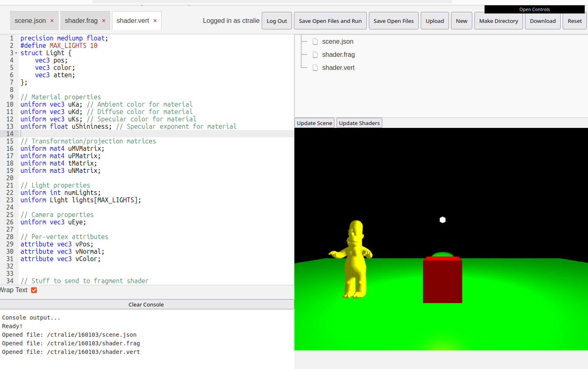This screenshot has height=369, width=588.
Task: Open shader.vert in the file tree
Action: pos(338,68)
